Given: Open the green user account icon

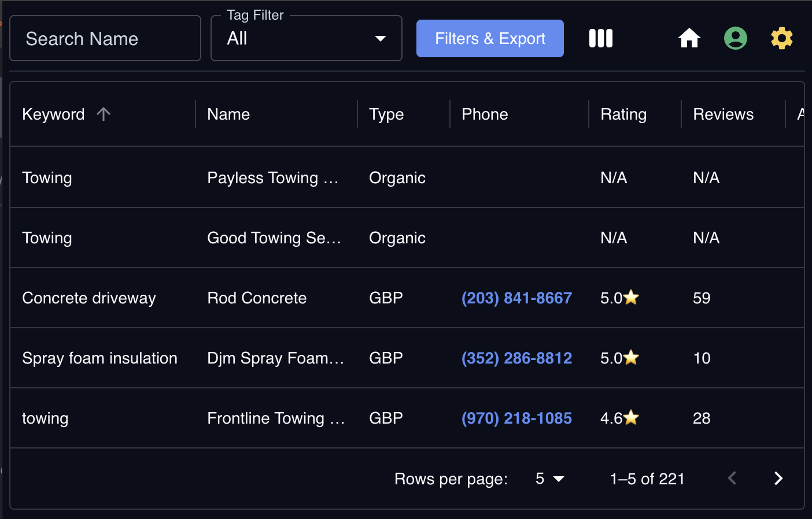Looking at the screenshot, I should pos(735,39).
